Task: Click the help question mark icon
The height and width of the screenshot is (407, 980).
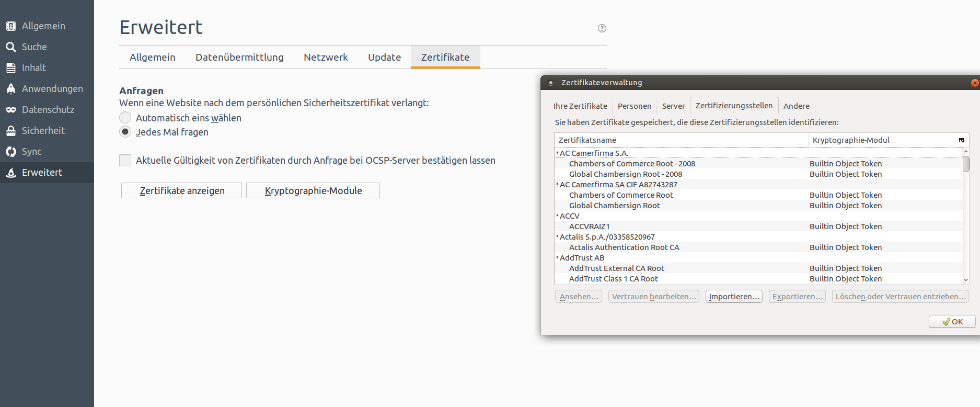Action: (602, 28)
